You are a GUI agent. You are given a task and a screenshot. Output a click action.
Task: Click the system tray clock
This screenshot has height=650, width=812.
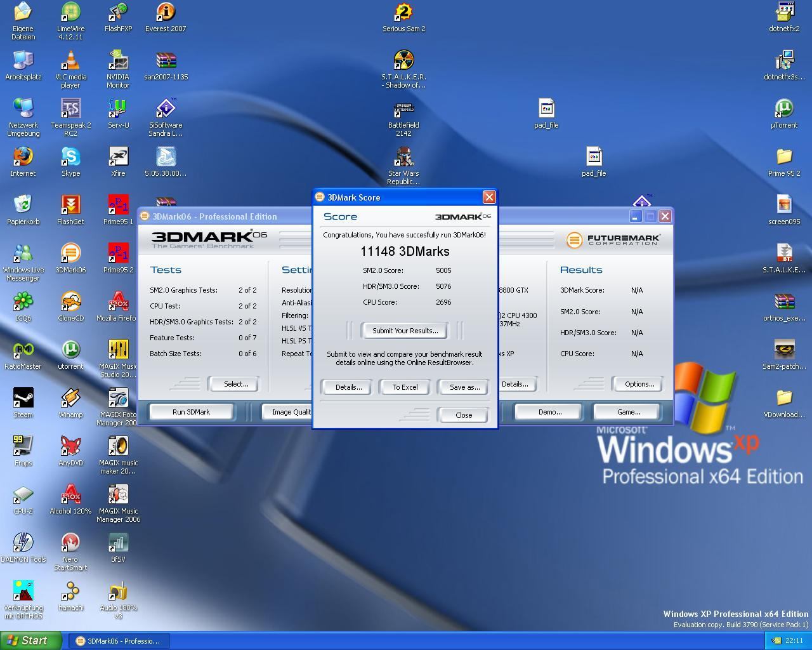(794, 641)
